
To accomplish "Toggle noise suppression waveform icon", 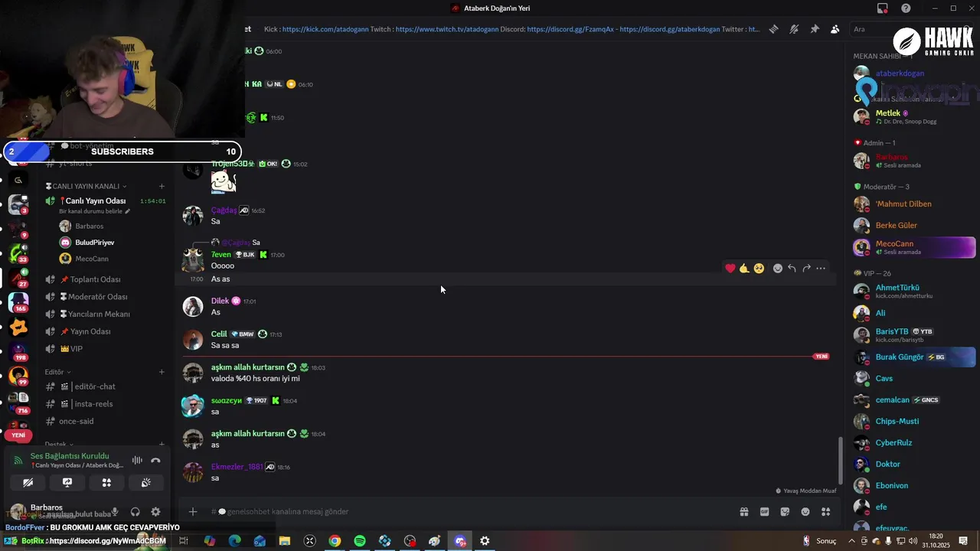I will [137, 460].
